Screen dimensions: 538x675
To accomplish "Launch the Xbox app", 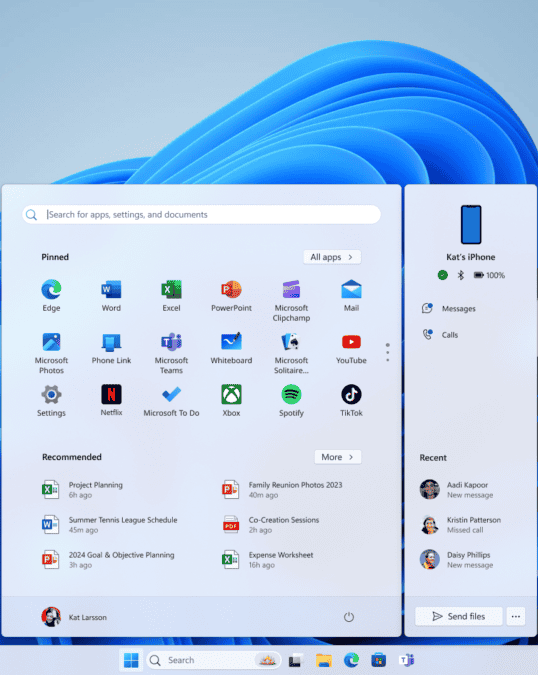I will pos(231,401).
